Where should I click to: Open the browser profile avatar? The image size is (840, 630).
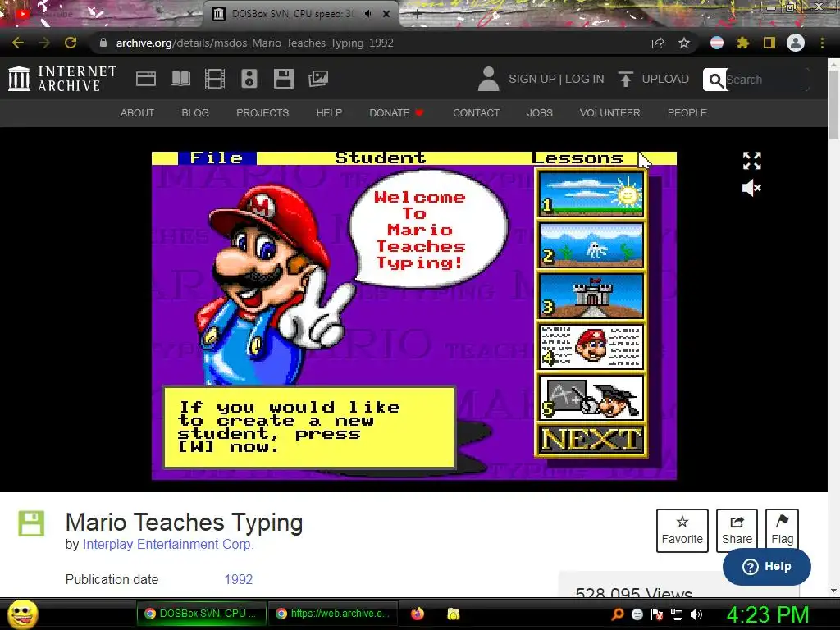coord(796,43)
